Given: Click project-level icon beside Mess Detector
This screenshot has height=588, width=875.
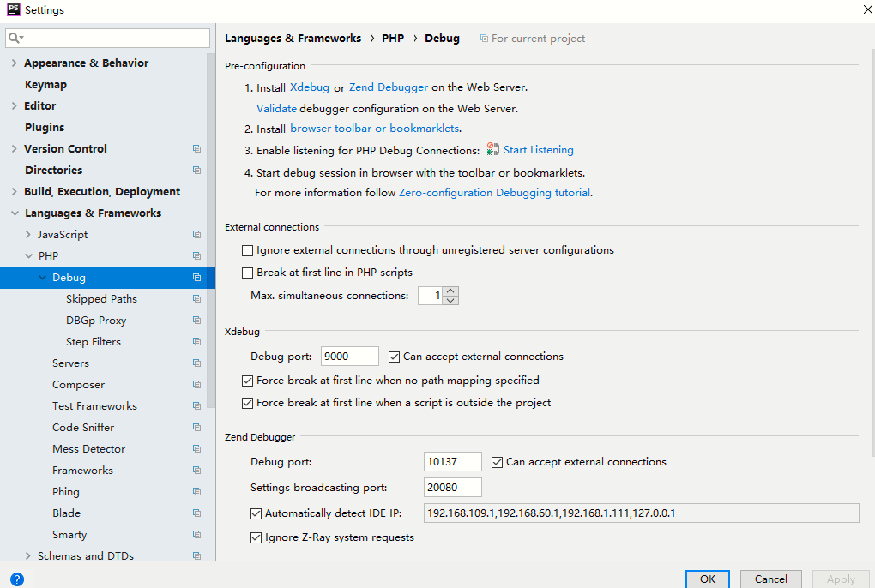Looking at the screenshot, I should click(196, 448).
